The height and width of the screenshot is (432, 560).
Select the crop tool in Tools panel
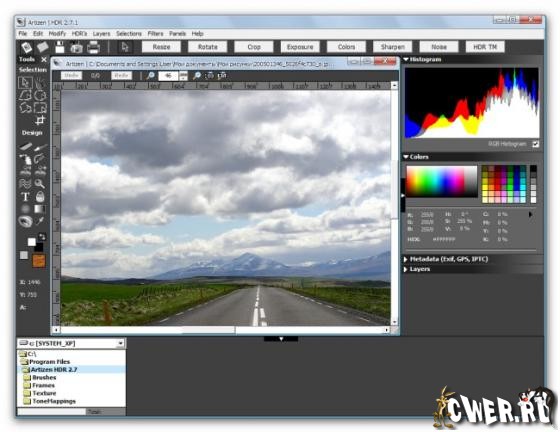point(40,120)
